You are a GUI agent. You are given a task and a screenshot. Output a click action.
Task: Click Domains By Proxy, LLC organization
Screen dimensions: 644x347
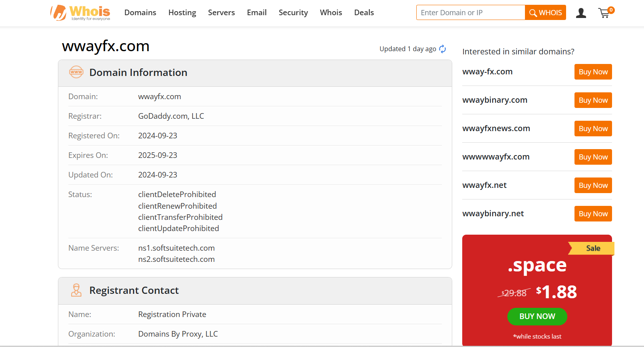[x=178, y=334]
